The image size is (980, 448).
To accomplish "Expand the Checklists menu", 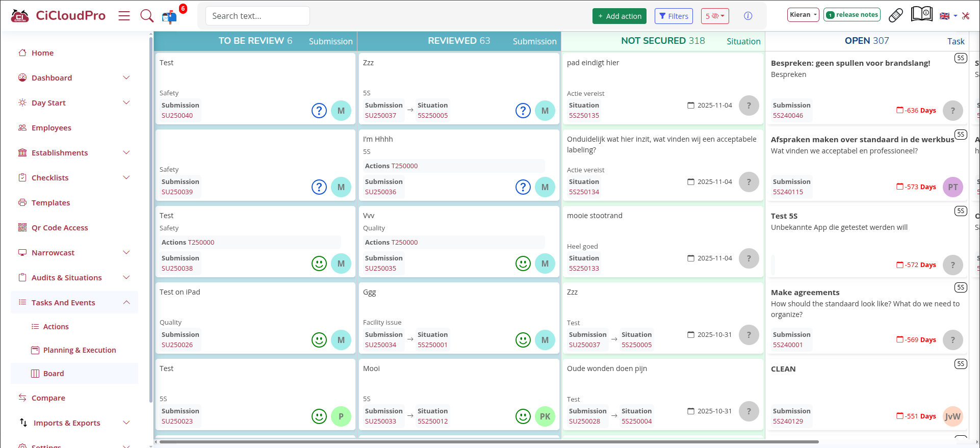I will coord(74,177).
